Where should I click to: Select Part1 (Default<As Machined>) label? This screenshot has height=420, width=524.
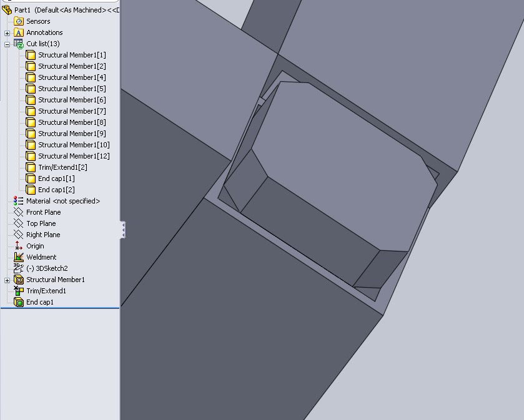(x=66, y=10)
